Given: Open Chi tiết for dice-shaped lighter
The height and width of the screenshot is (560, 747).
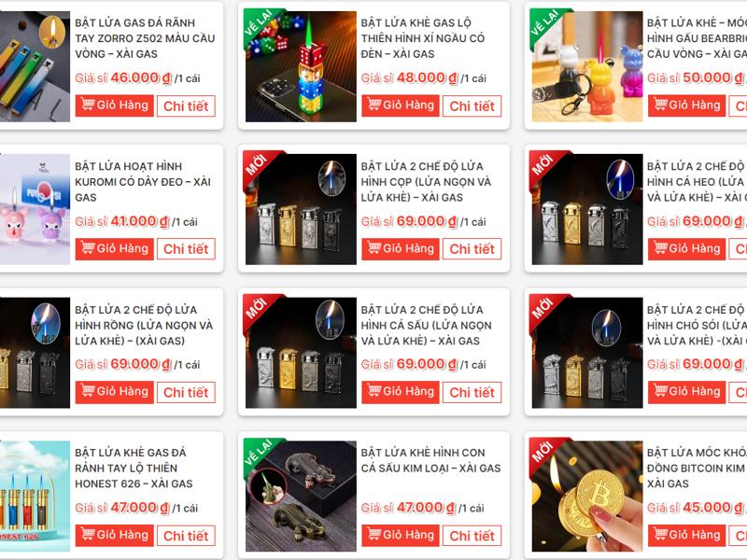Looking at the screenshot, I should point(472,106).
